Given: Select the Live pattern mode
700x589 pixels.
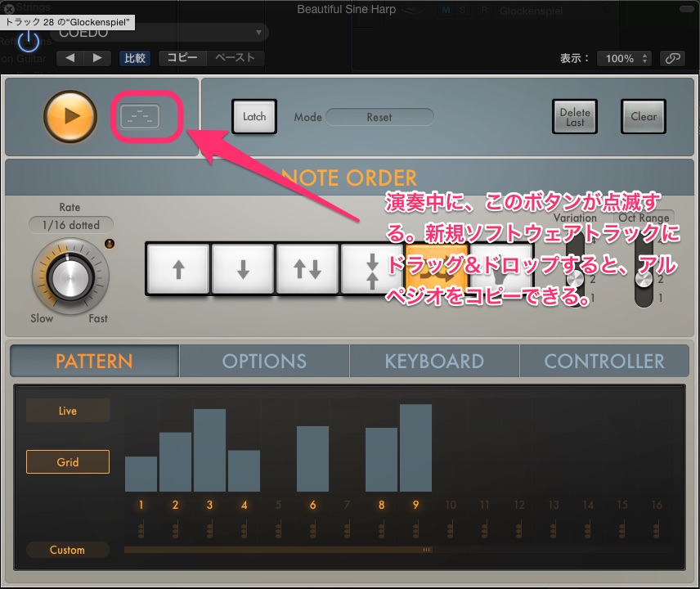Looking at the screenshot, I should coord(67,411).
